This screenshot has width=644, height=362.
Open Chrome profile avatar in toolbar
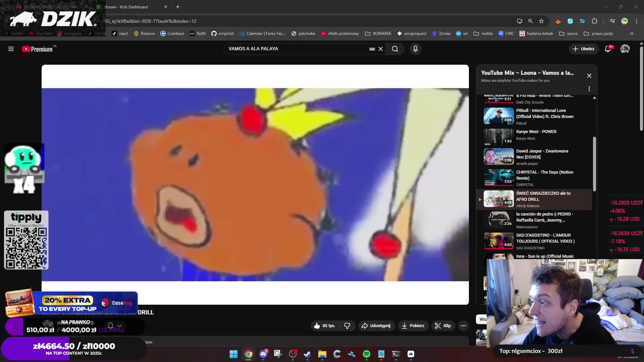(624, 21)
